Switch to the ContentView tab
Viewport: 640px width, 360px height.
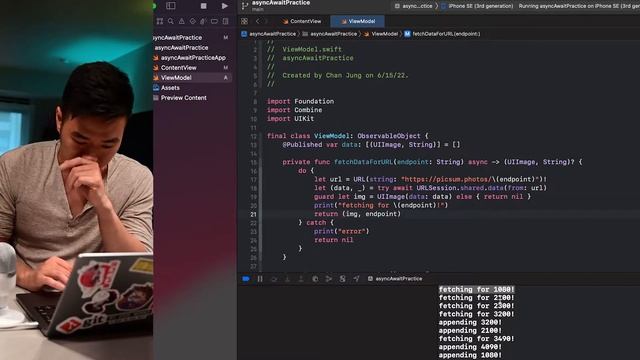click(302, 21)
